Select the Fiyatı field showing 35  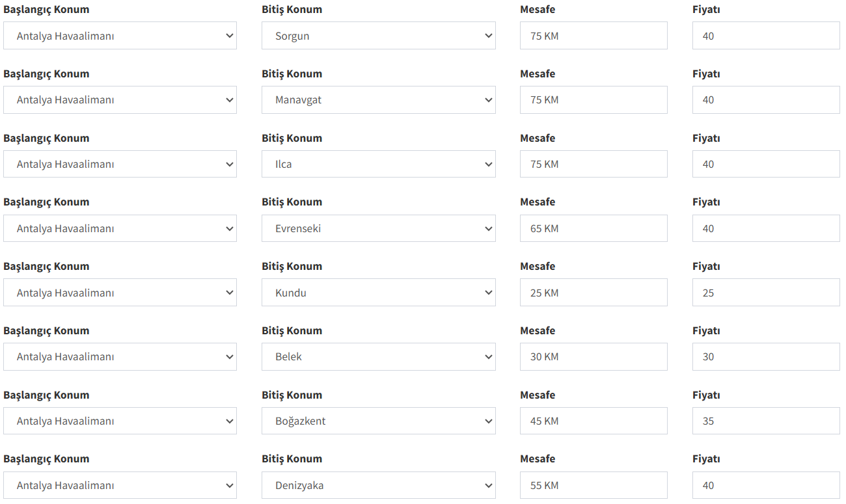click(765, 421)
